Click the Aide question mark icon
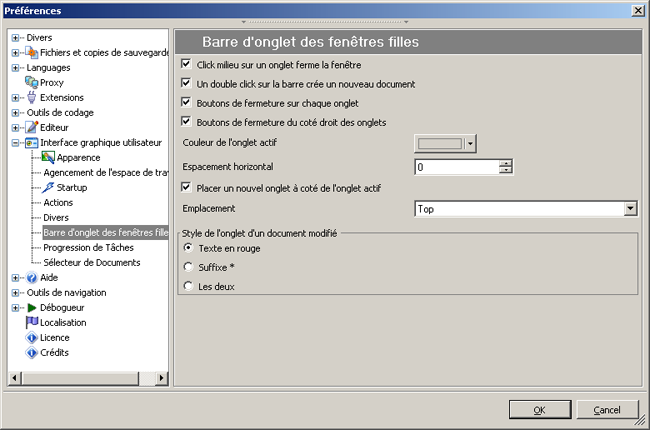650x430 pixels. 31,277
